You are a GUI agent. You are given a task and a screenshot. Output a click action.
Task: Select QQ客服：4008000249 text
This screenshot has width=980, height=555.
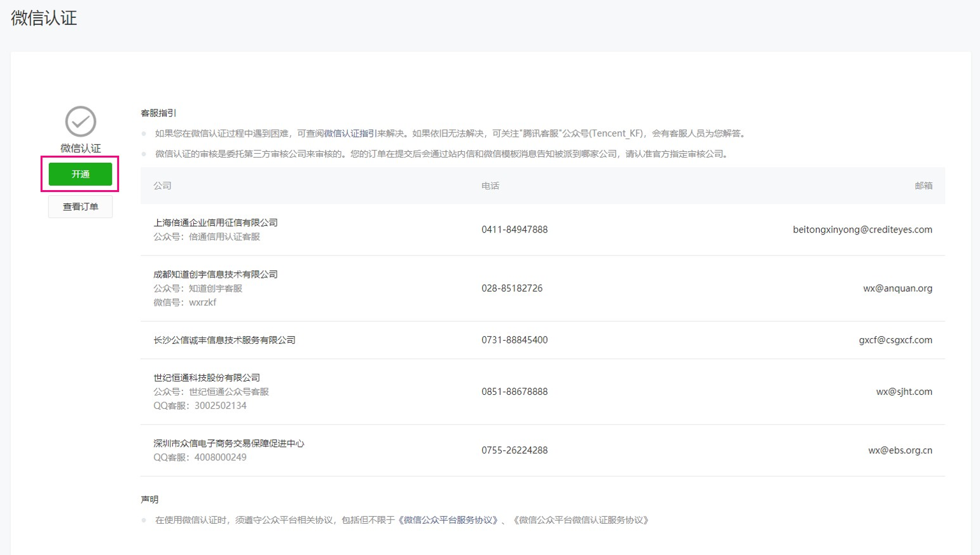(x=200, y=457)
